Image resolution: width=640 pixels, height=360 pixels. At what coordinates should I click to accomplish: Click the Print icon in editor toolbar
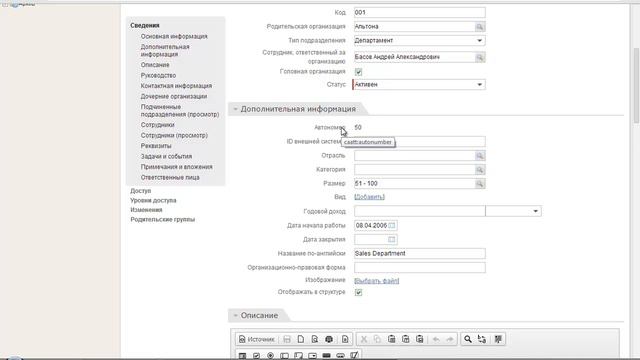point(329,339)
